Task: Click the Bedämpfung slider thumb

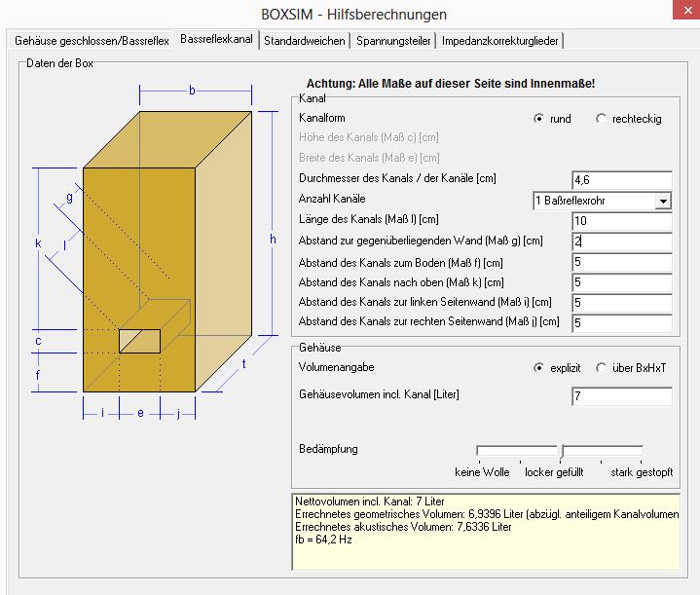Action: click(561, 451)
